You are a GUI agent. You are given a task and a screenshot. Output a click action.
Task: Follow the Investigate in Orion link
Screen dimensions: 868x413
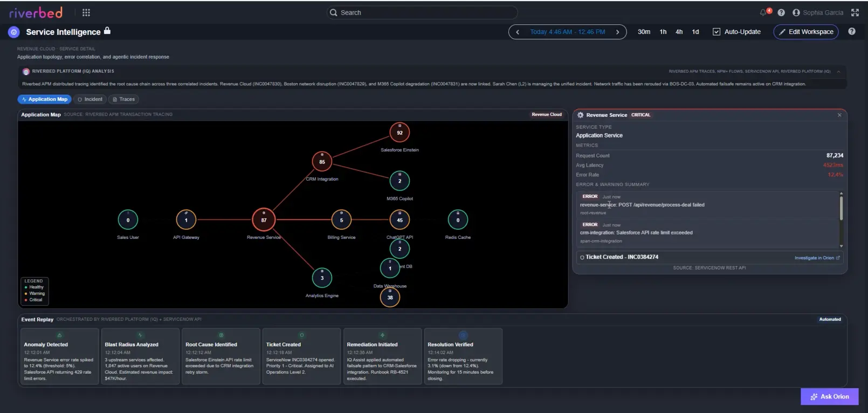click(x=817, y=258)
